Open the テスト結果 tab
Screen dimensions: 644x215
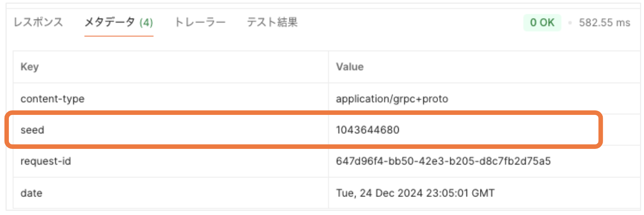(x=272, y=23)
